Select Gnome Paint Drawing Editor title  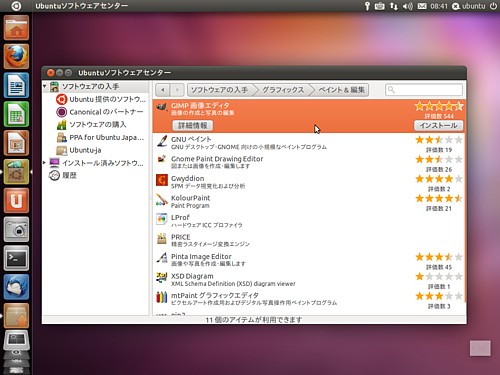(x=217, y=159)
